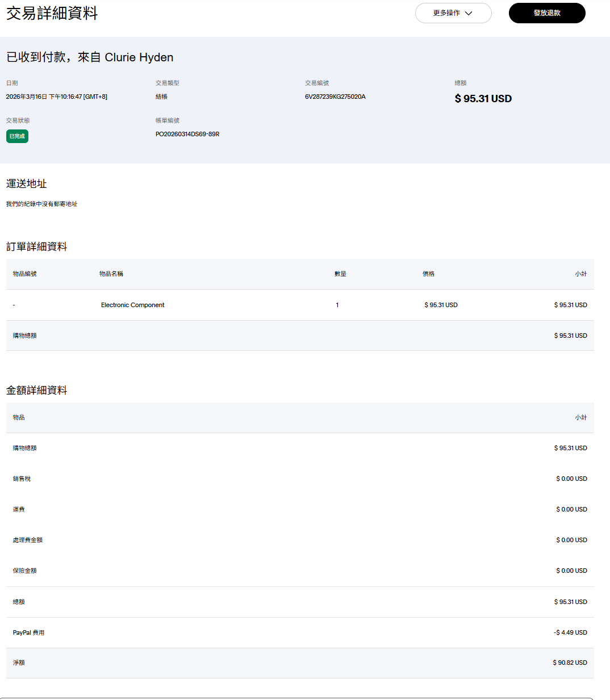Click the Electronic Component item name
Screen dimensions: 610x700
pos(132,305)
